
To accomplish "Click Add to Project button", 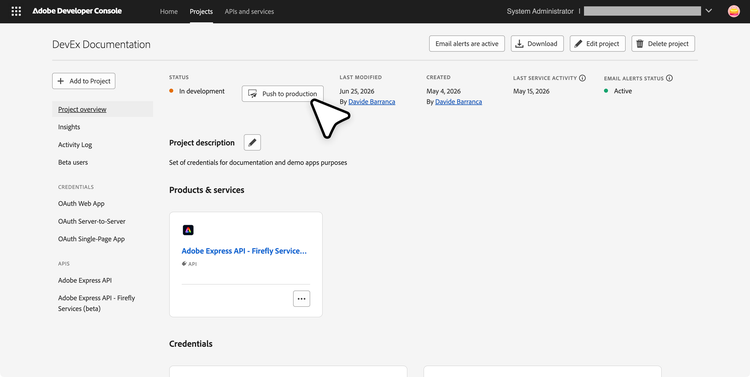I will pos(84,81).
